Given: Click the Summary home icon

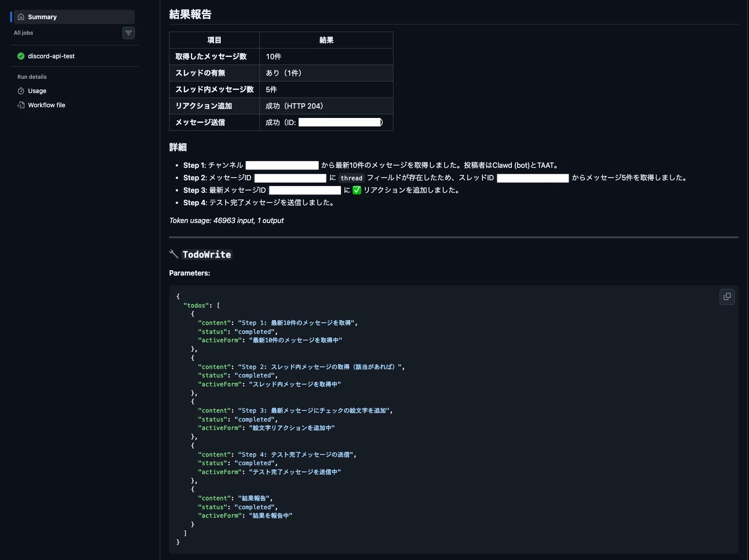Looking at the screenshot, I should coord(21,17).
